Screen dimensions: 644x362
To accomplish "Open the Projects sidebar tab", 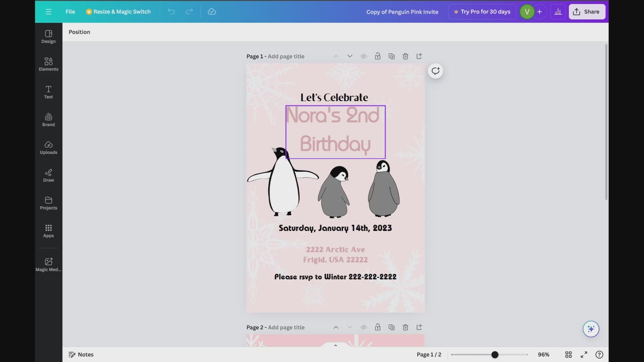I will click(49, 203).
